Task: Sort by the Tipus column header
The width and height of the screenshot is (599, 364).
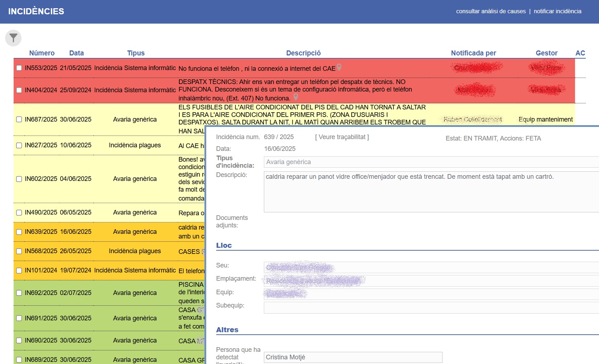Action: (136, 53)
